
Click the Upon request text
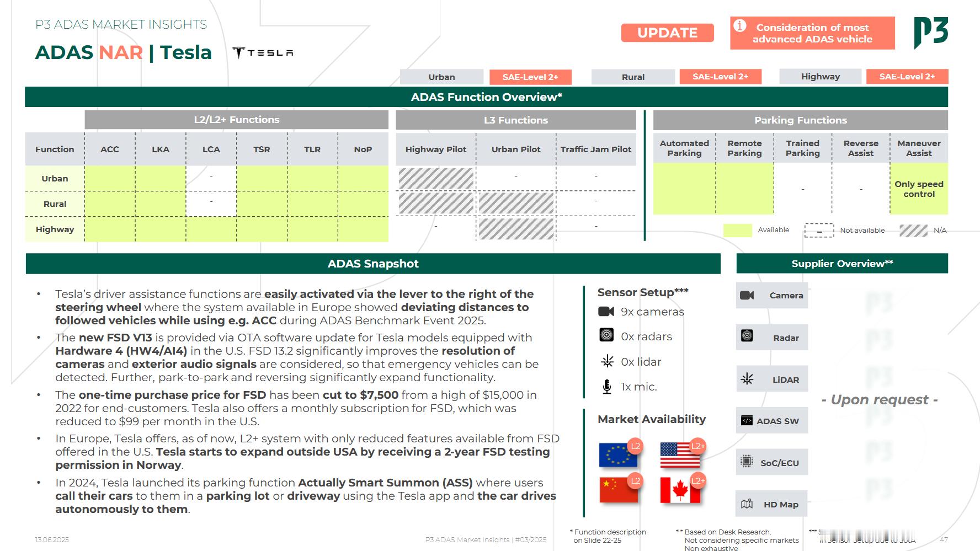point(880,399)
